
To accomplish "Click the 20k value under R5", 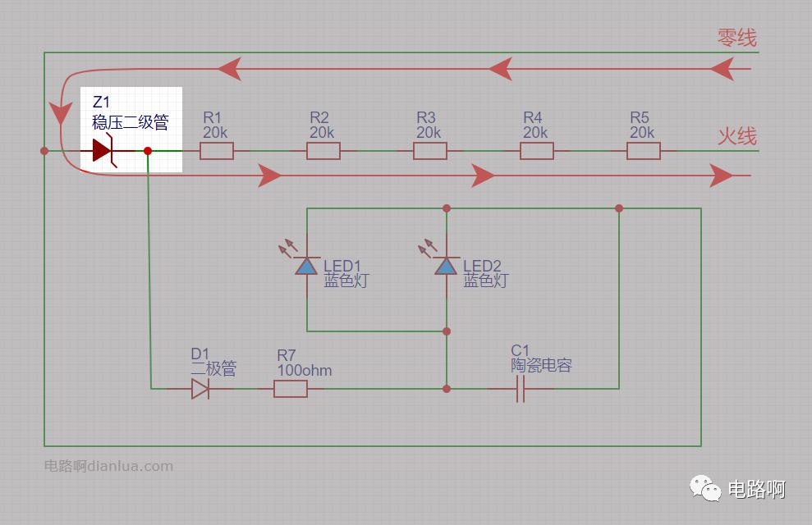I will point(641,132).
